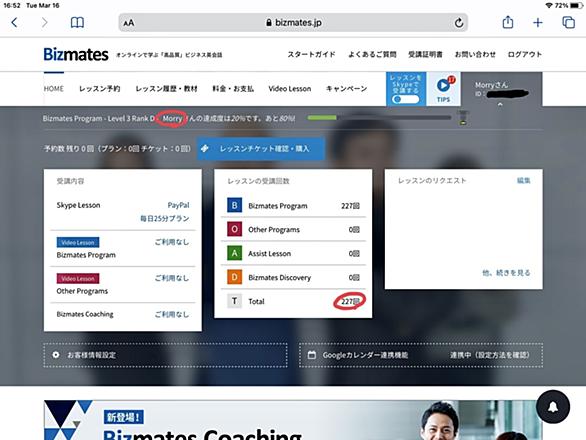The width and height of the screenshot is (586, 440).
Task: Click the green A Assist Lesson icon
Action: click(234, 253)
